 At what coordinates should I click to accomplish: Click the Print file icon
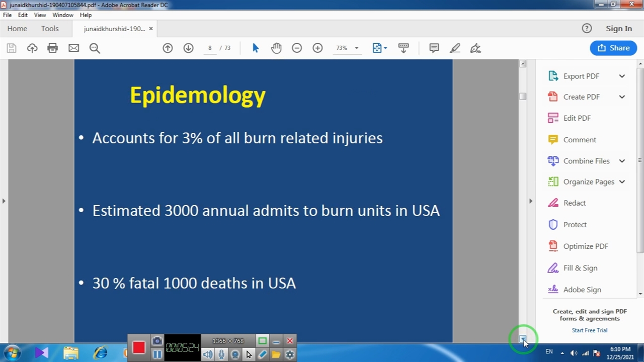click(52, 48)
